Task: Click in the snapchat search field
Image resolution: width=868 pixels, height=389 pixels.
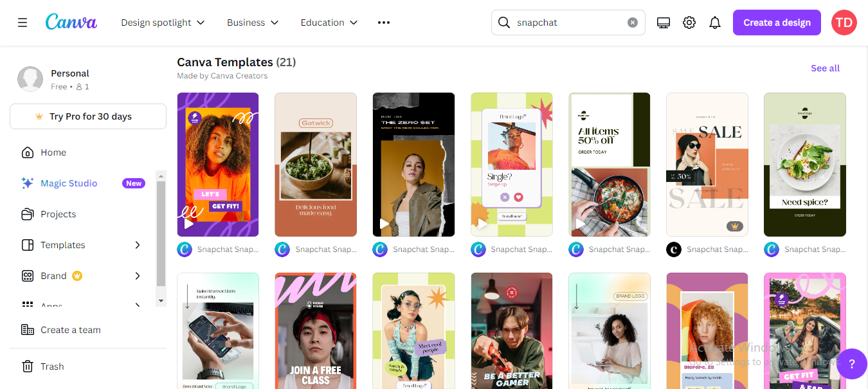Action: (569, 23)
